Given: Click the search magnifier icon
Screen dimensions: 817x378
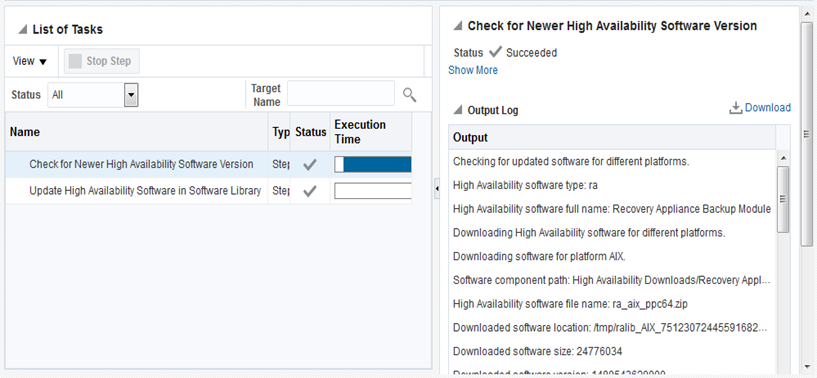Looking at the screenshot, I should [x=410, y=94].
